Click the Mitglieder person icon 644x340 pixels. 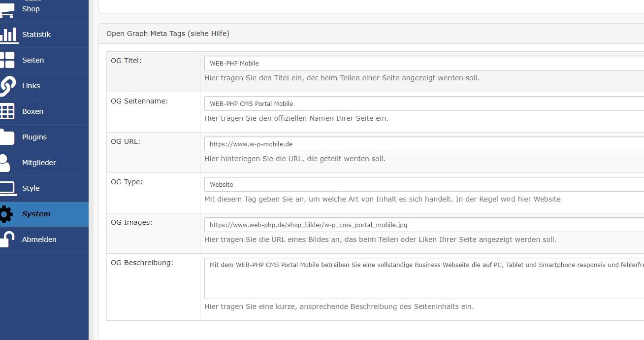pos(5,163)
